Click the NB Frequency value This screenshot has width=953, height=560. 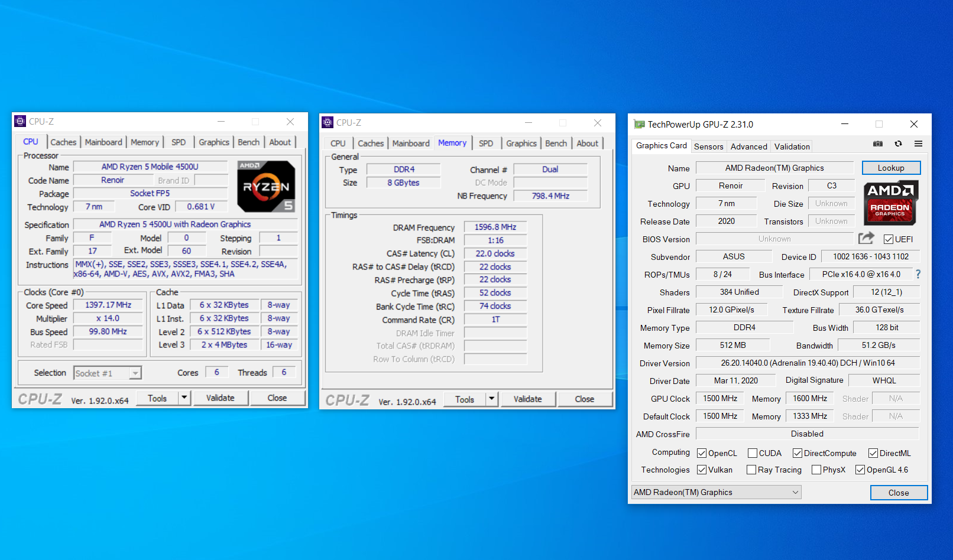point(550,196)
